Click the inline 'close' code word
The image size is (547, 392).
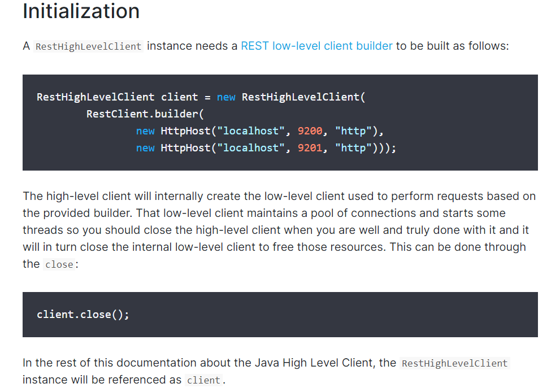[59, 264]
